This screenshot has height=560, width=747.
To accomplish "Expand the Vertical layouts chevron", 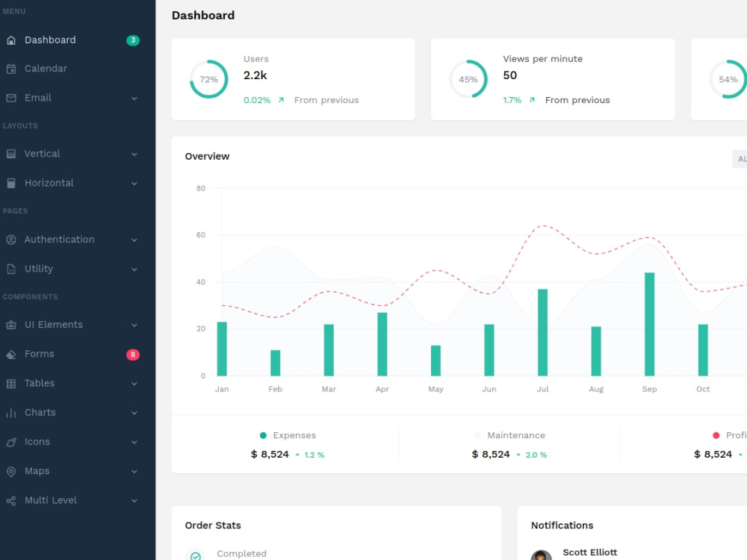I will (134, 155).
